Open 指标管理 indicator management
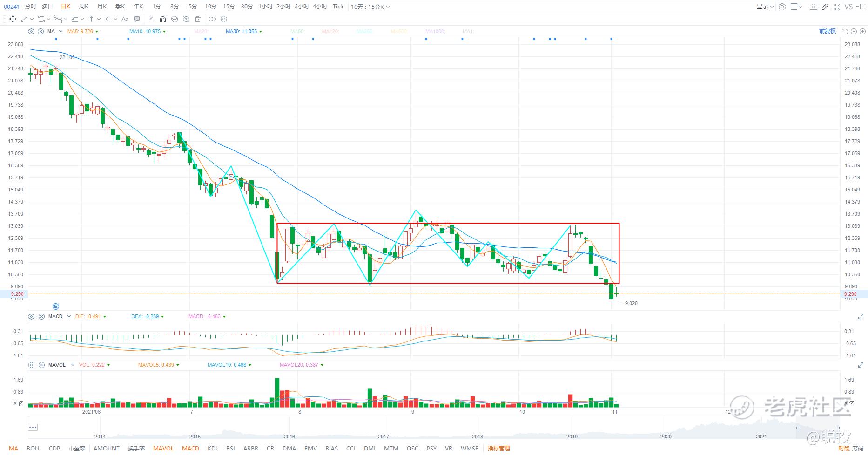 (x=499, y=449)
